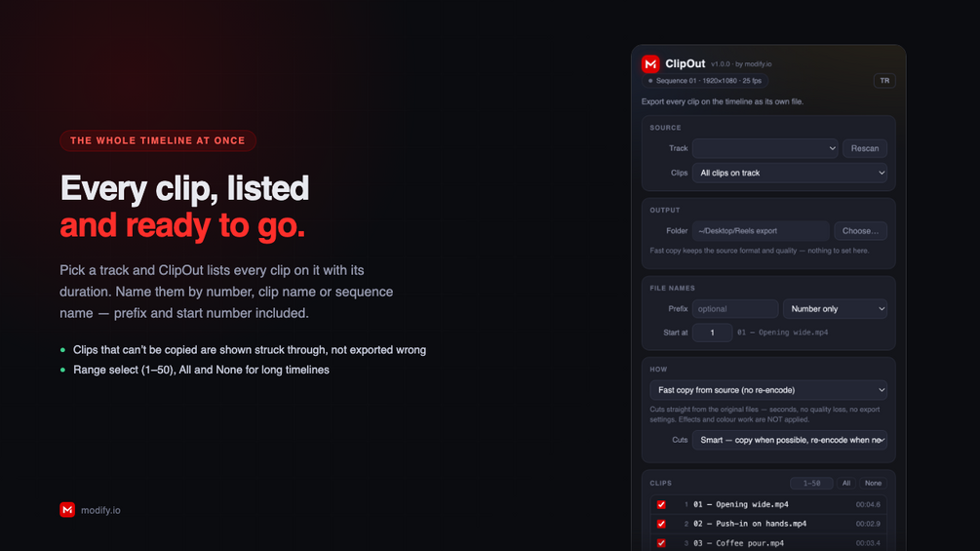This screenshot has width=980, height=551.
Task: Click the modify.io logo icon at bottom left
Action: point(67,510)
